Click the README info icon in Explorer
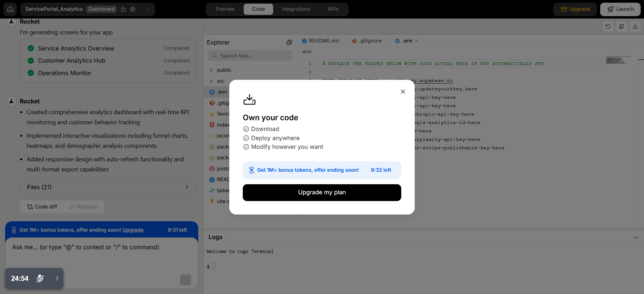This screenshot has height=294, width=644. coord(212,179)
